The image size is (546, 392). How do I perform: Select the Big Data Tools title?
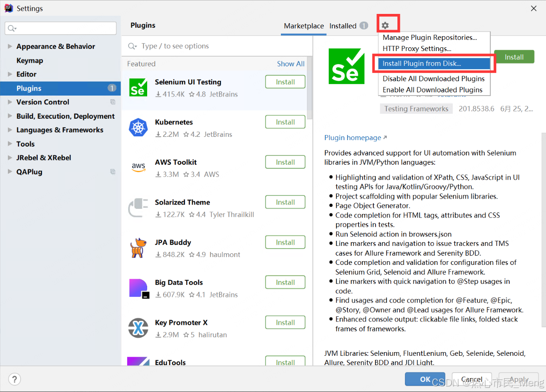(179, 283)
